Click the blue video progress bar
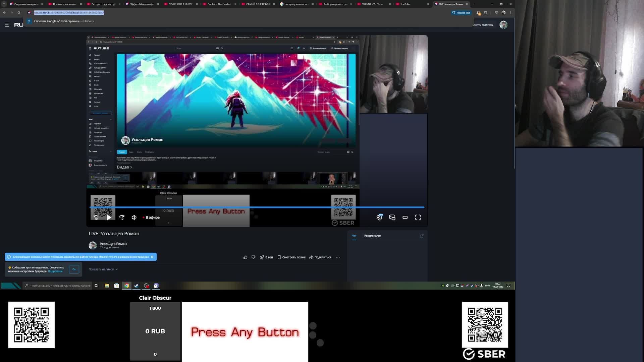The image size is (644, 362). [x=257, y=207]
